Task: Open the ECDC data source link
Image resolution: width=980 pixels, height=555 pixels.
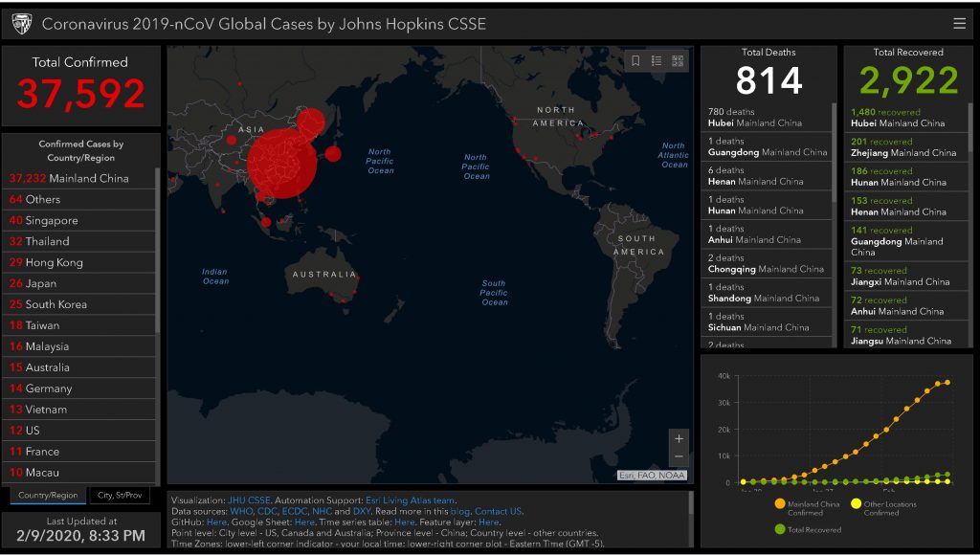Action: click(x=295, y=511)
